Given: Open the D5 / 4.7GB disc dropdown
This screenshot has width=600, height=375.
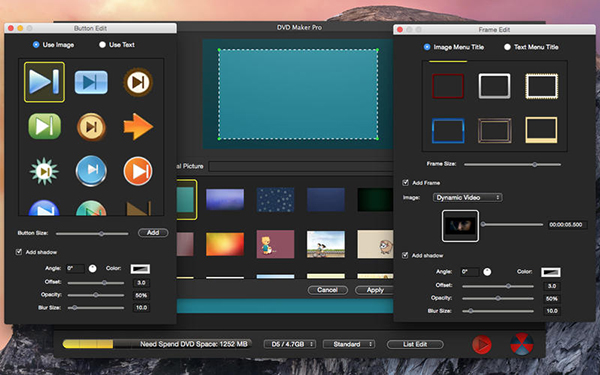Looking at the screenshot, I should [290, 344].
